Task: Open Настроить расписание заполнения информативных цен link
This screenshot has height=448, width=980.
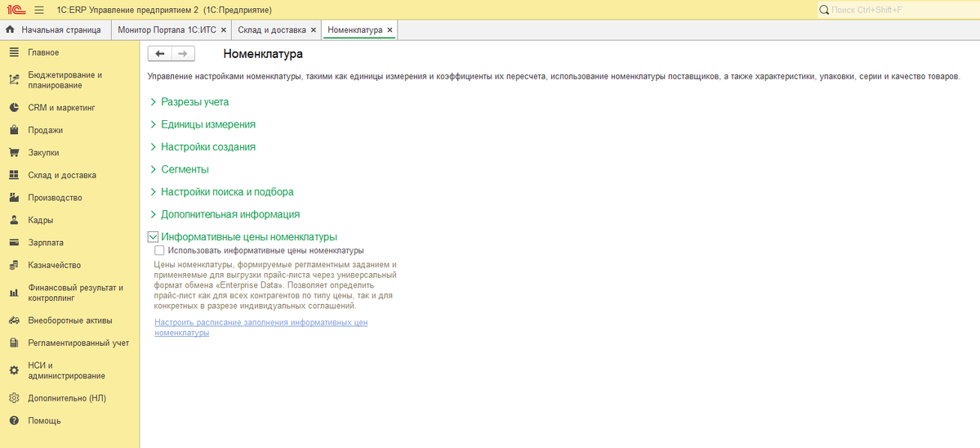Action: [x=261, y=328]
